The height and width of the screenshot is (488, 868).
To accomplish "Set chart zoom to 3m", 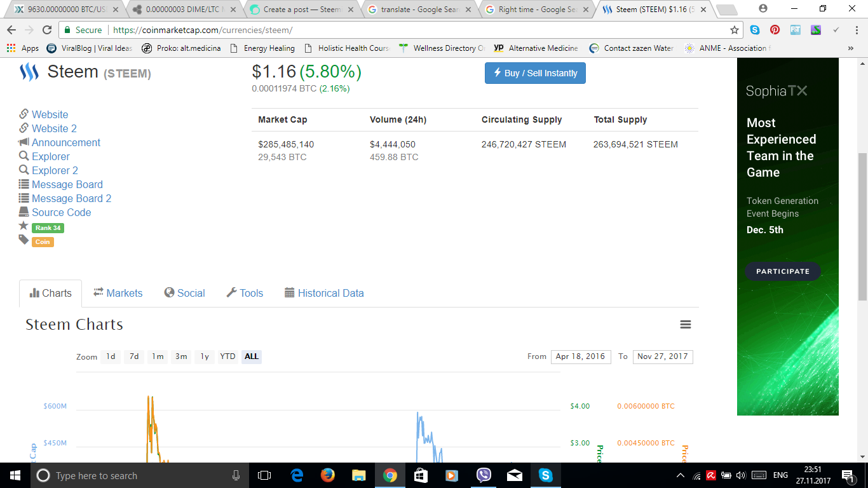I will (181, 356).
